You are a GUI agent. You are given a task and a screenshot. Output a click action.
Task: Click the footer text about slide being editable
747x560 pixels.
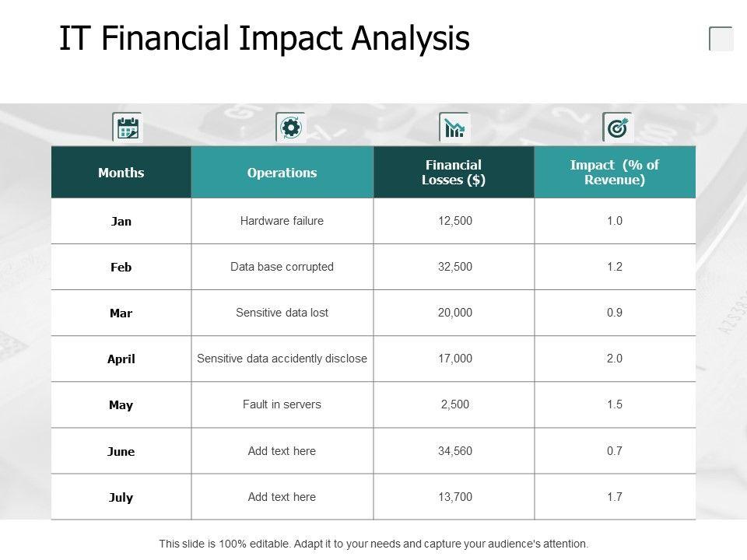pyautogui.click(x=373, y=544)
